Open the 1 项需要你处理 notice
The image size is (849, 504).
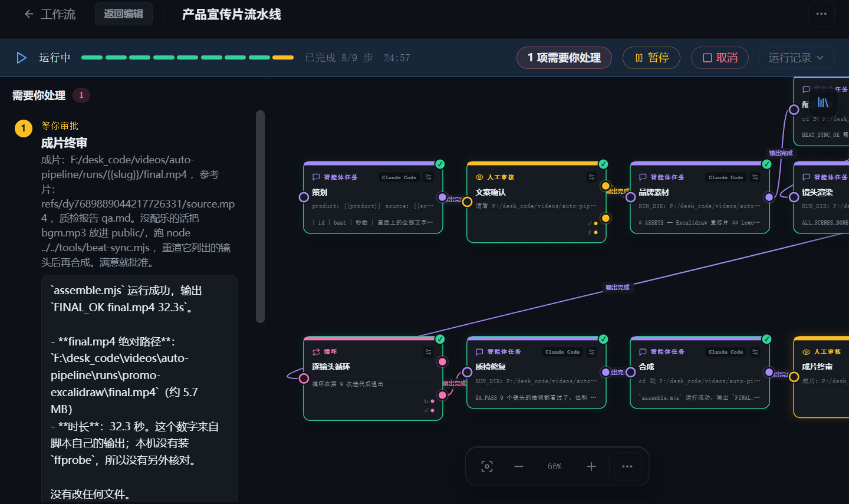564,58
